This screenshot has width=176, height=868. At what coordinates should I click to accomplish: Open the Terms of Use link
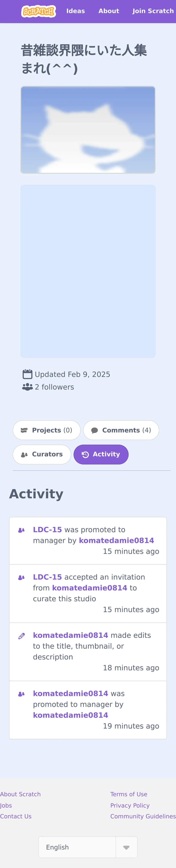click(x=129, y=794)
